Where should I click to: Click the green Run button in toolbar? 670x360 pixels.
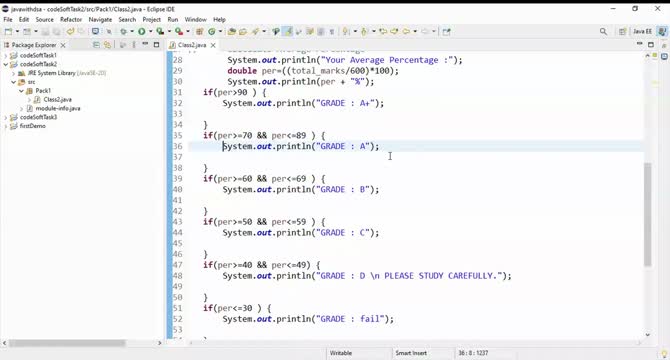(x=141, y=31)
